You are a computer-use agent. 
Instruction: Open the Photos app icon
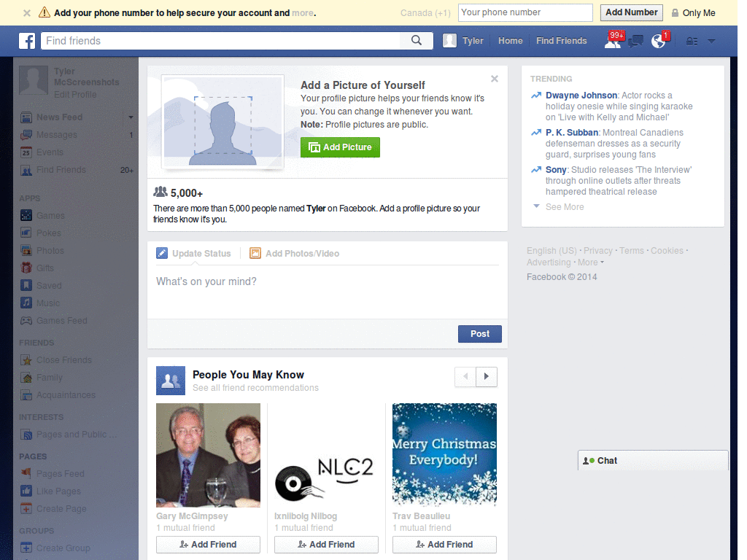tap(26, 251)
